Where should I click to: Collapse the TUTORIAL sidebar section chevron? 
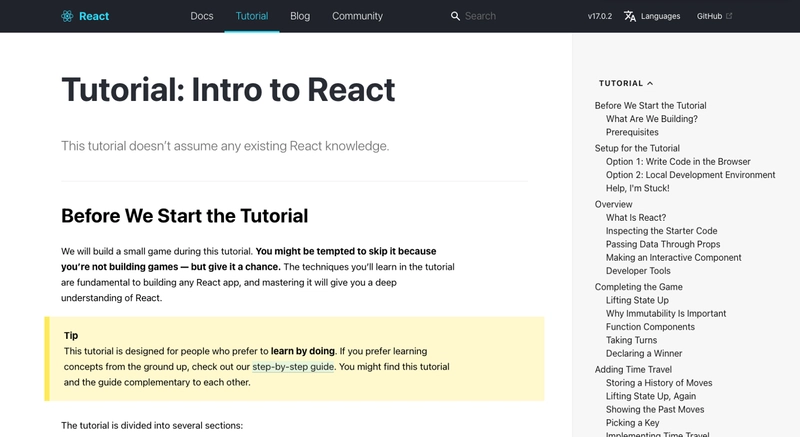coord(650,84)
